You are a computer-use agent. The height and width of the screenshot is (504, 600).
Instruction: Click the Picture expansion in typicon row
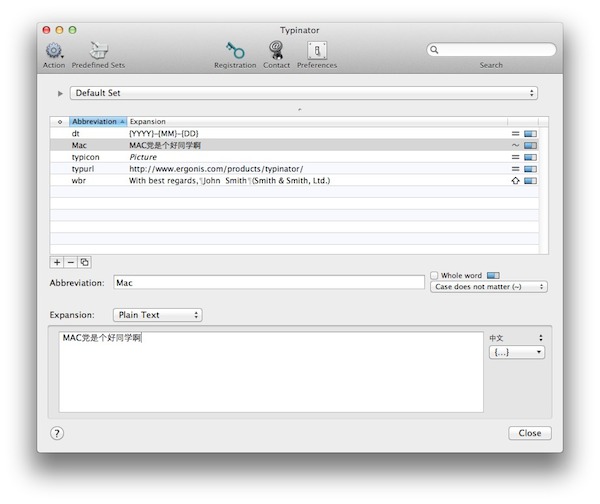(x=143, y=157)
